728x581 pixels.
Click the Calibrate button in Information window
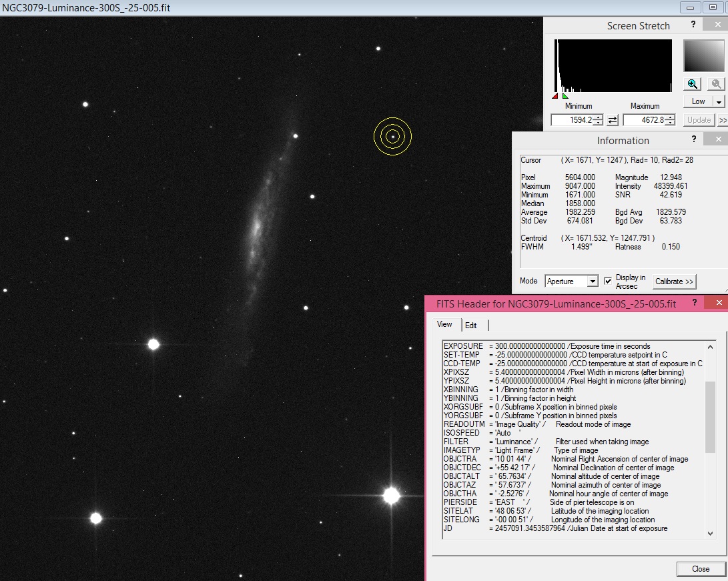tap(674, 281)
